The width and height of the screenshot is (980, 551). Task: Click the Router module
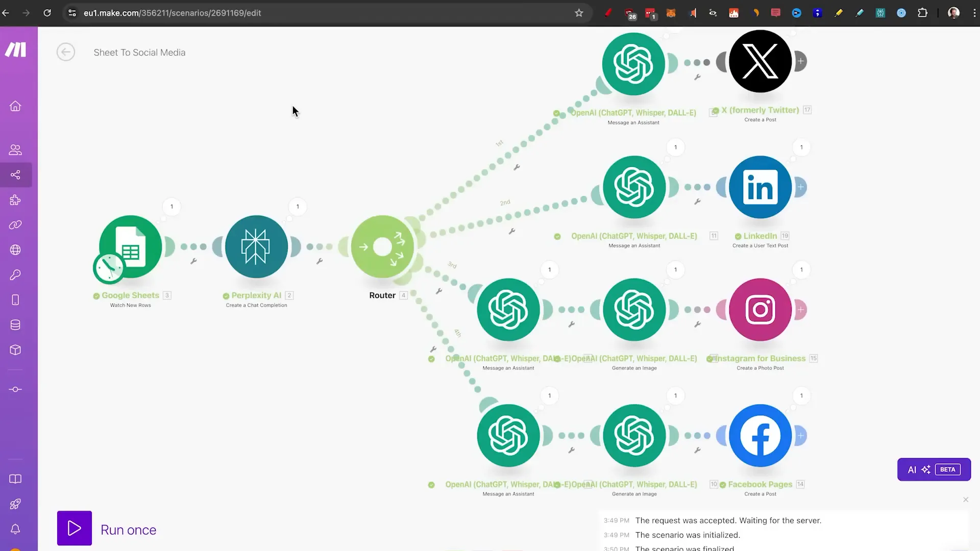click(382, 247)
